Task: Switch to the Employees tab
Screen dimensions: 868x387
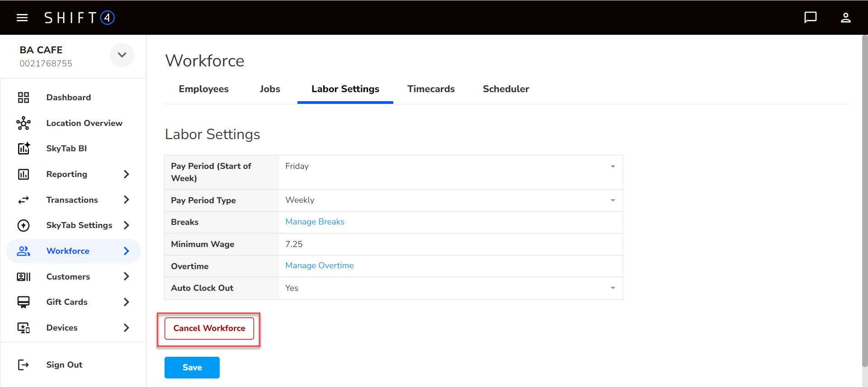Action: 203,89
